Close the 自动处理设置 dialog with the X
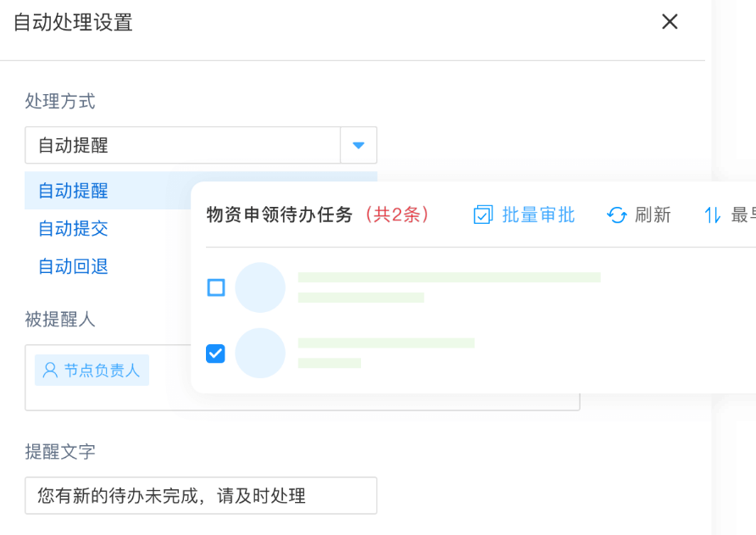 pyautogui.click(x=670, y=22)
